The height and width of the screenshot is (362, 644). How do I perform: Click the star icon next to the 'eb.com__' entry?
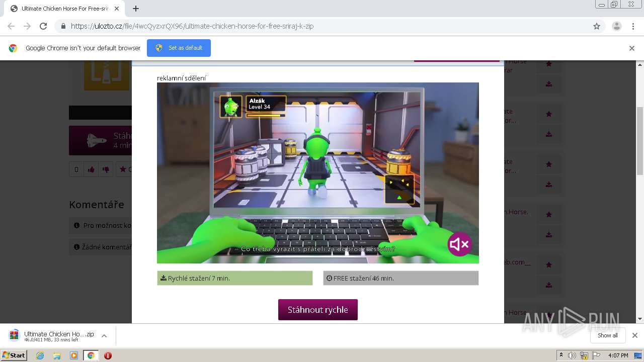549,265
